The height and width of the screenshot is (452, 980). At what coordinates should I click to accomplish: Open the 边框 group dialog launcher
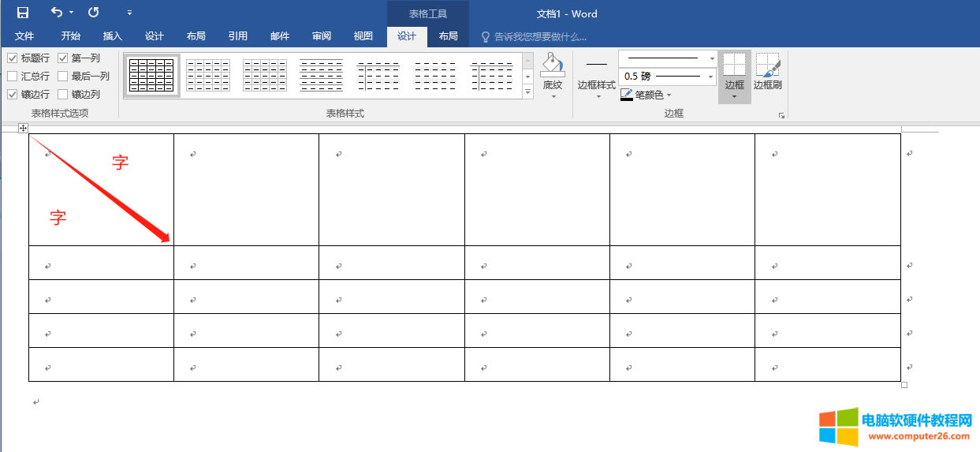coord(782,116)
